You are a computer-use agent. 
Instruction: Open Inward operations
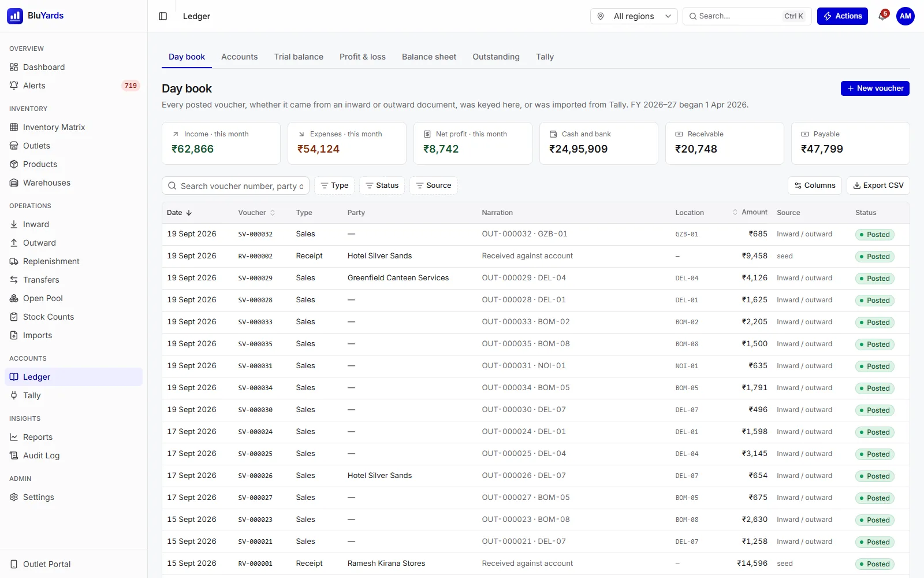coord(73,224)
